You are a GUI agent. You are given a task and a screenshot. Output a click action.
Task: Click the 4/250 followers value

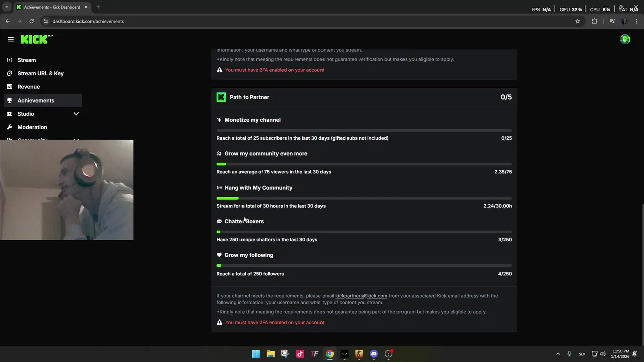tap(505, 274)
